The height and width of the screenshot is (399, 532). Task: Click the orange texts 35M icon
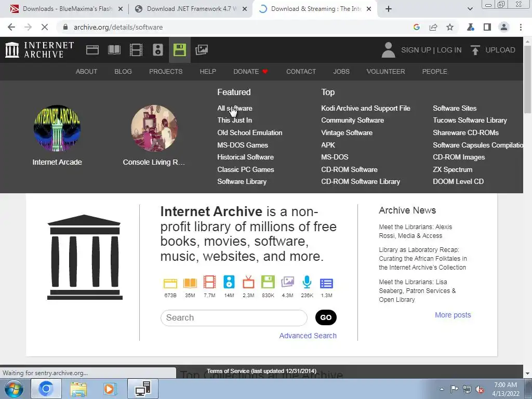tap(190, 283)
